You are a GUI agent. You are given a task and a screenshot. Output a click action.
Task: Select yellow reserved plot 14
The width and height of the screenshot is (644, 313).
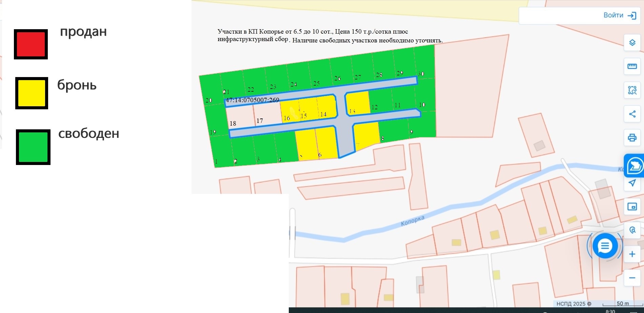[327, 107]
